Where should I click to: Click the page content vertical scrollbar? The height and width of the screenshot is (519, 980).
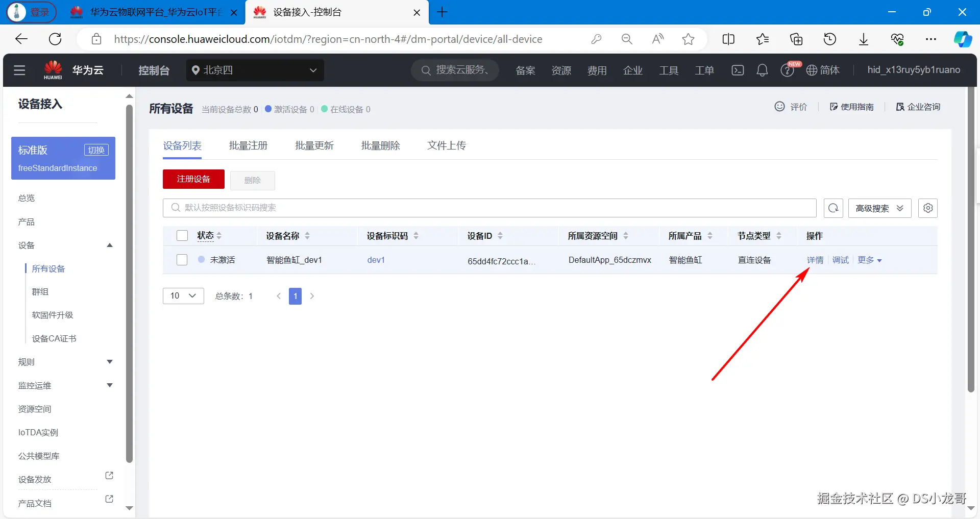tap(971, 240)
